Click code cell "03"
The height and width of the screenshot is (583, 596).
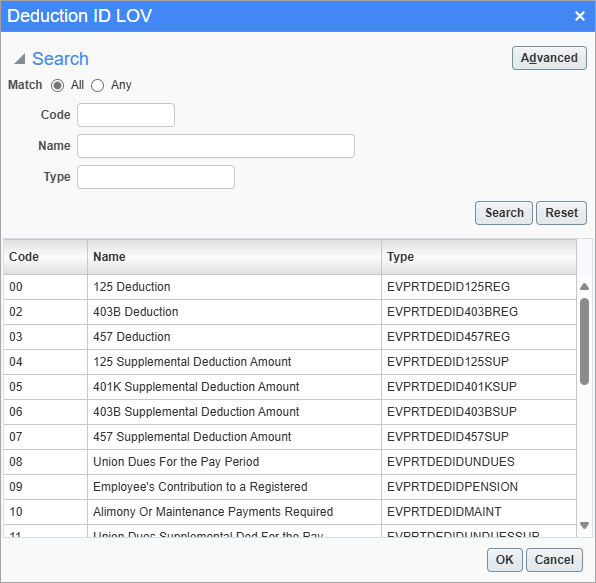tap(46, 337)
